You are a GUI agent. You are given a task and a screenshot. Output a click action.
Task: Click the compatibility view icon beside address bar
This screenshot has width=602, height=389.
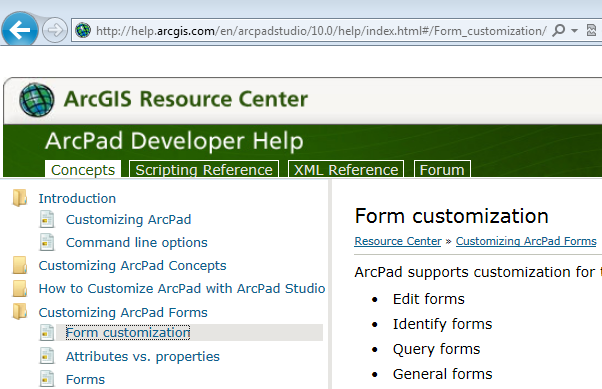[592, 30]
